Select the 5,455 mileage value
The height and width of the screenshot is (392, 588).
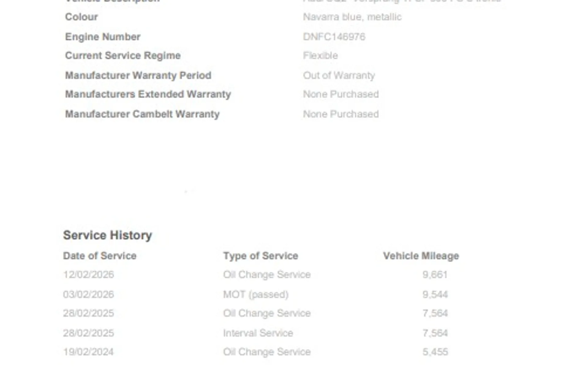(435, 352)
